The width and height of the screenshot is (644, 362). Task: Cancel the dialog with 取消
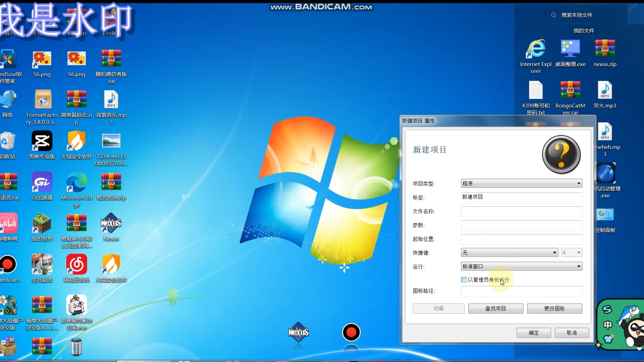coord(572,333)
